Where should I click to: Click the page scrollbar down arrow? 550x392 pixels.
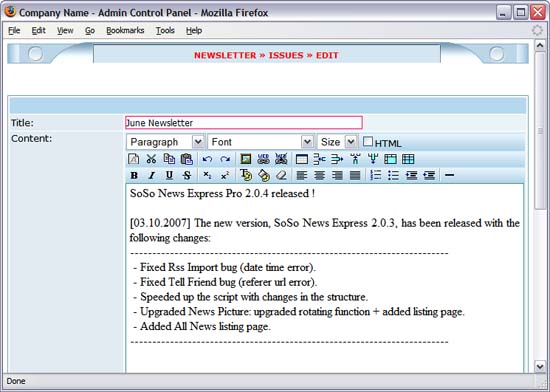click(540, 366)
